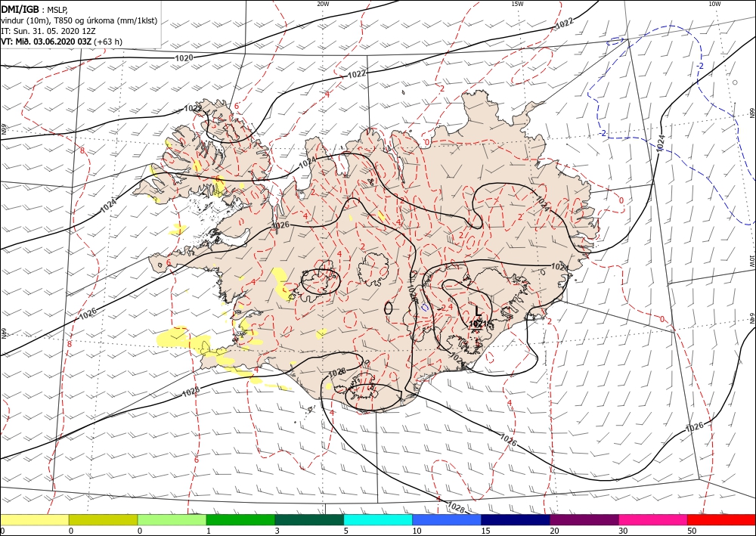Image resolution: width=756 pixels, height=536 pixels.
Task: Pick the cyan legend swatch
Action: pos(378,519)
